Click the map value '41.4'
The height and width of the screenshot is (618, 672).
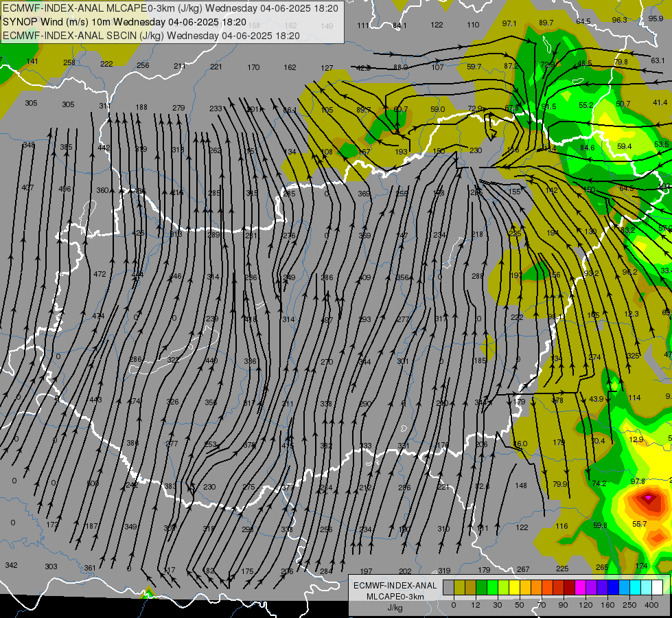[x=660, y=102]
